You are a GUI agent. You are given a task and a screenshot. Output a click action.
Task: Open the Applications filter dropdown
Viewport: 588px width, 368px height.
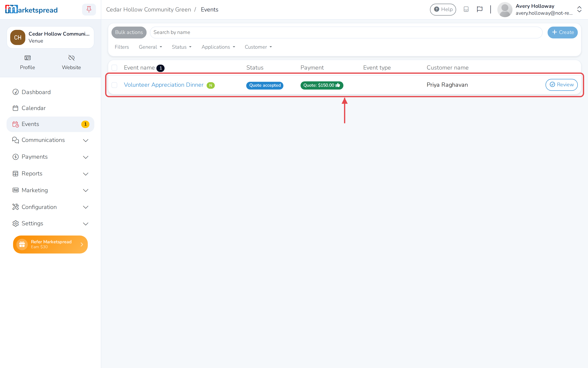pyautogui.click(x=218, y=47)
